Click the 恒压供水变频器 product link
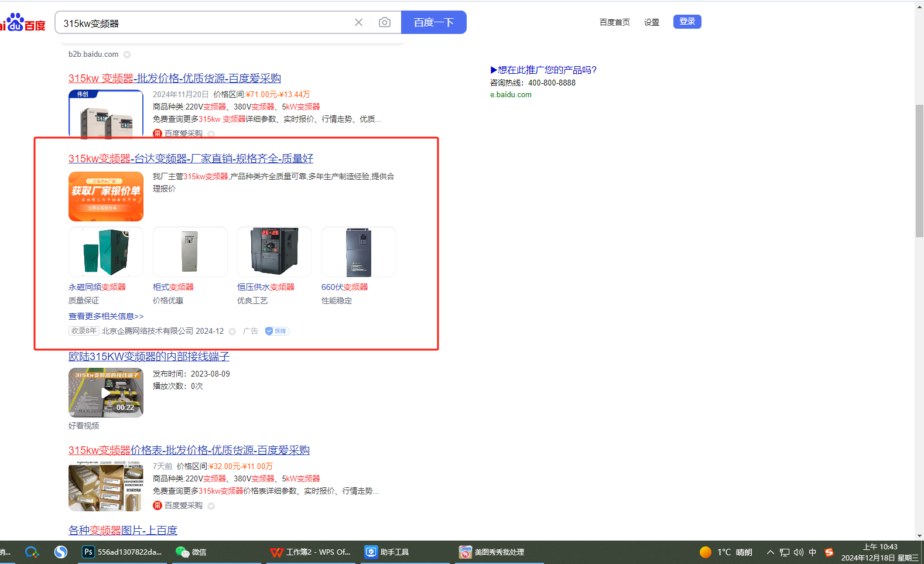924x564 pixels. 266,287
